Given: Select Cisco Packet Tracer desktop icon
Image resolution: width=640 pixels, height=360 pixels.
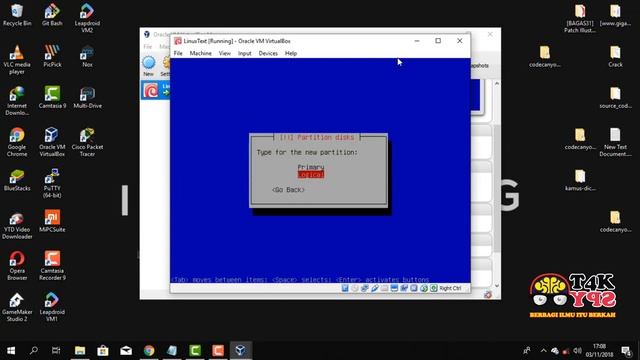Looking at the screenshot, I should click(x=87, y=142).
